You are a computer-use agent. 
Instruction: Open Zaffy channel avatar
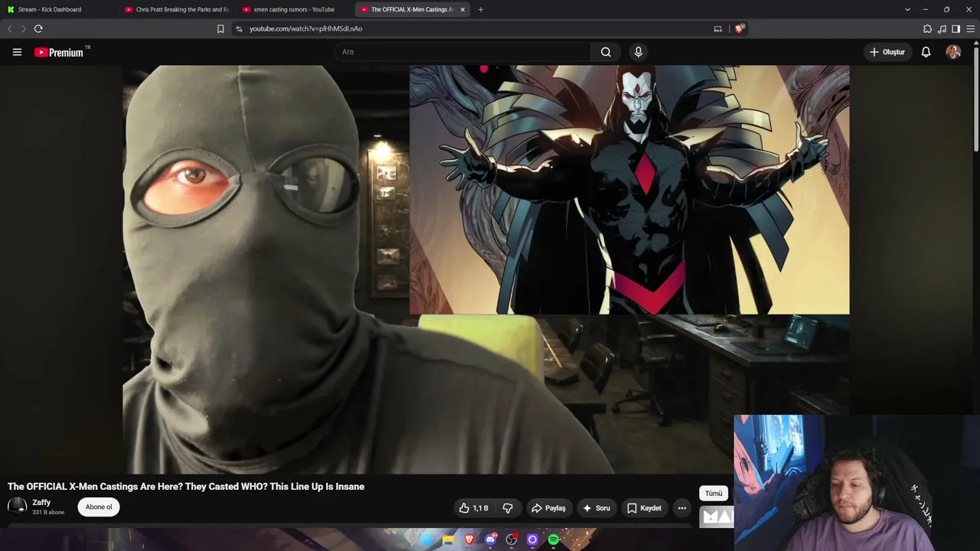[x=17, y=507]
